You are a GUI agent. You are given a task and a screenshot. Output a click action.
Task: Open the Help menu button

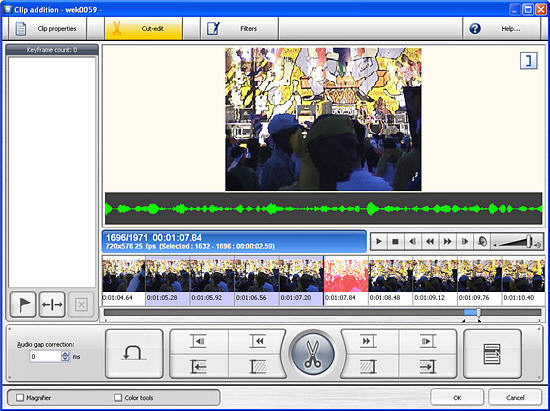pyautogui.click(x=501, y=29)
